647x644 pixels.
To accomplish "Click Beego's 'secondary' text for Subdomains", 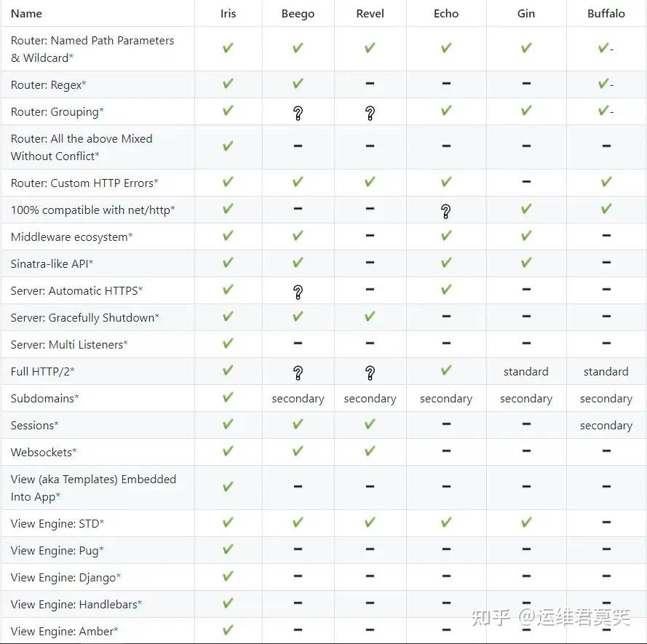I will coord(298,399).
